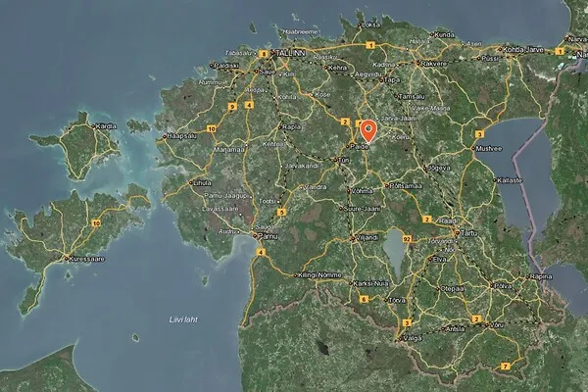588x392 pixels.
Task: Click the orange location pin near Paide
Action: click(368, 131)
